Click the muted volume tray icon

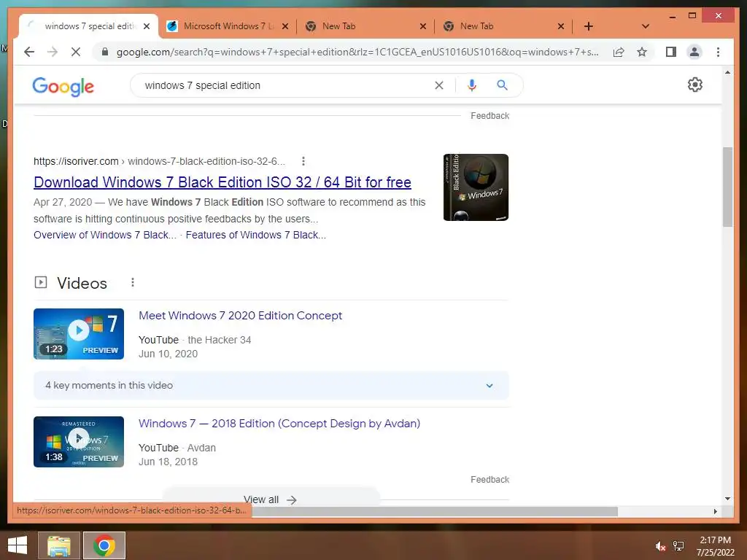660,546
